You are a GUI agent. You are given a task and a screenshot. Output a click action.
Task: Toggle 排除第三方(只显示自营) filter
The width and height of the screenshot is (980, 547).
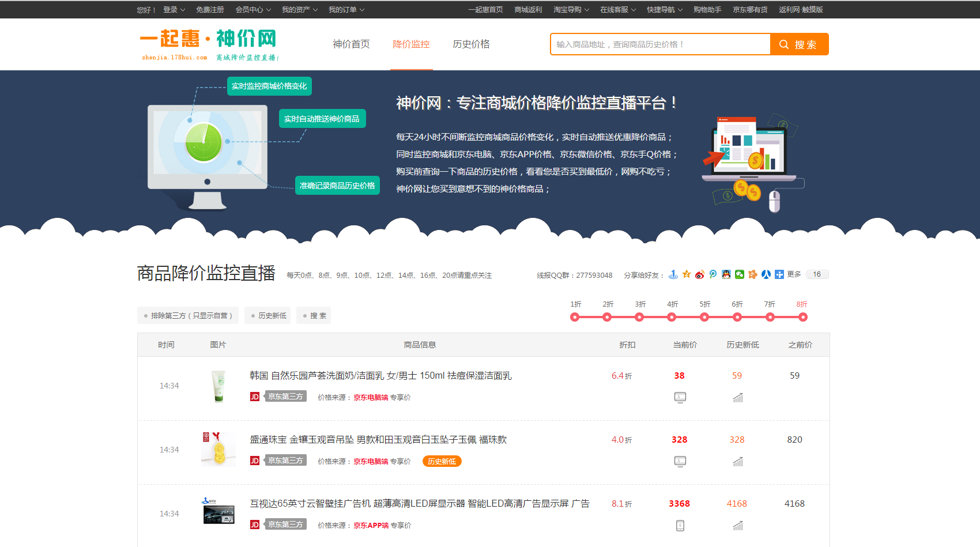pos(188,316)
